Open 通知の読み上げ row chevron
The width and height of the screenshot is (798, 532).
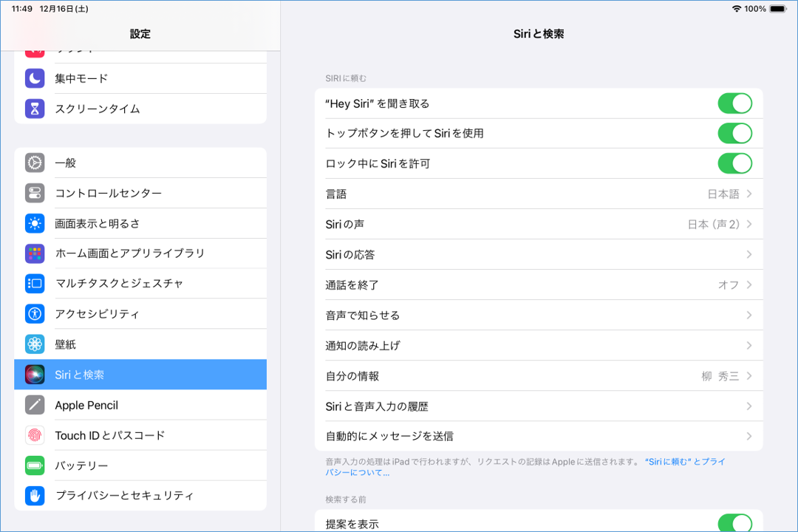click(x=749, y=346)
